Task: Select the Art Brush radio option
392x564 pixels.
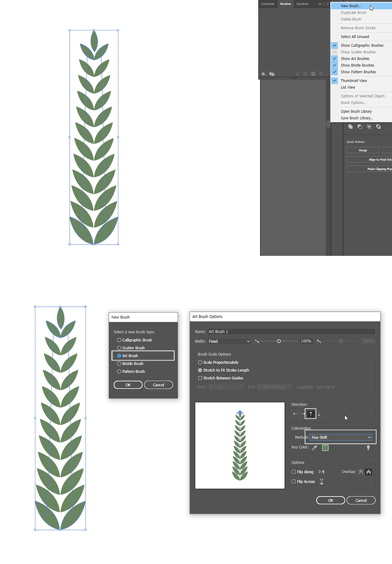Action: click(119, 356)
